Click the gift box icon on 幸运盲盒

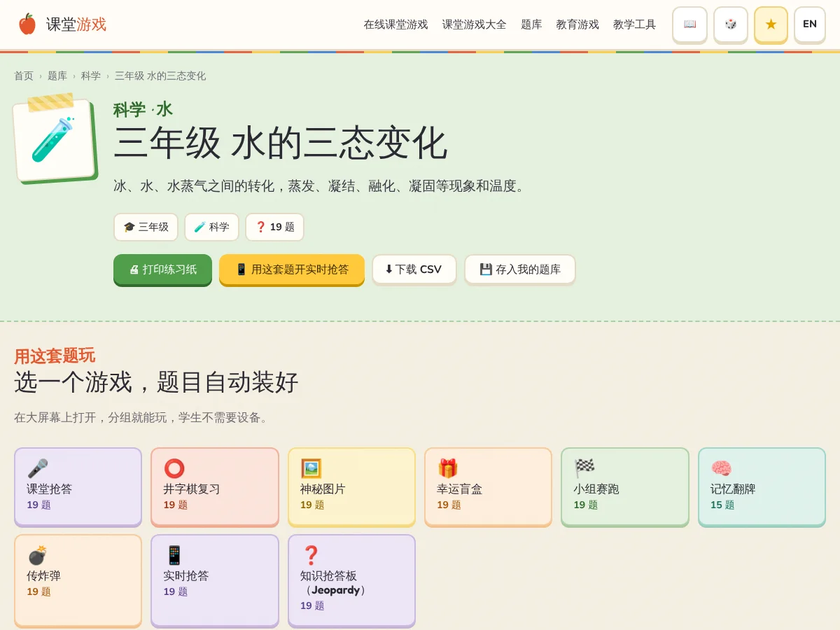(447, 468)
